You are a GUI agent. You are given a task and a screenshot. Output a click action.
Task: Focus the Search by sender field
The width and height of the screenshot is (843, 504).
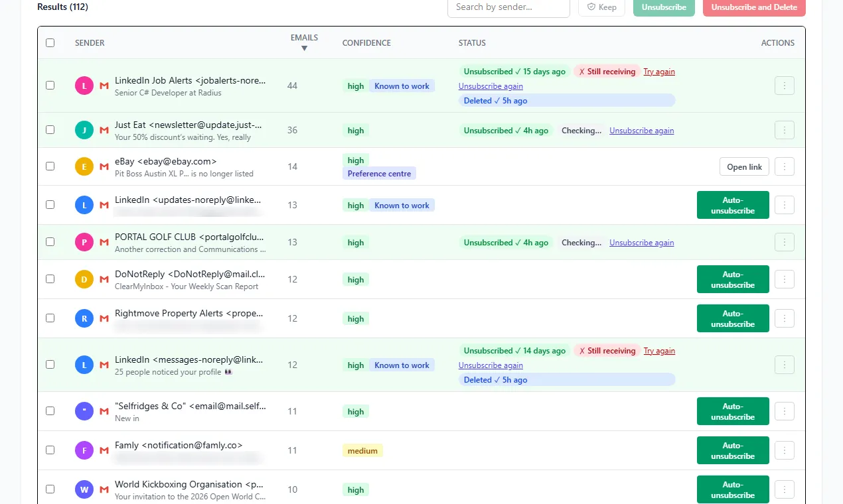508,7
